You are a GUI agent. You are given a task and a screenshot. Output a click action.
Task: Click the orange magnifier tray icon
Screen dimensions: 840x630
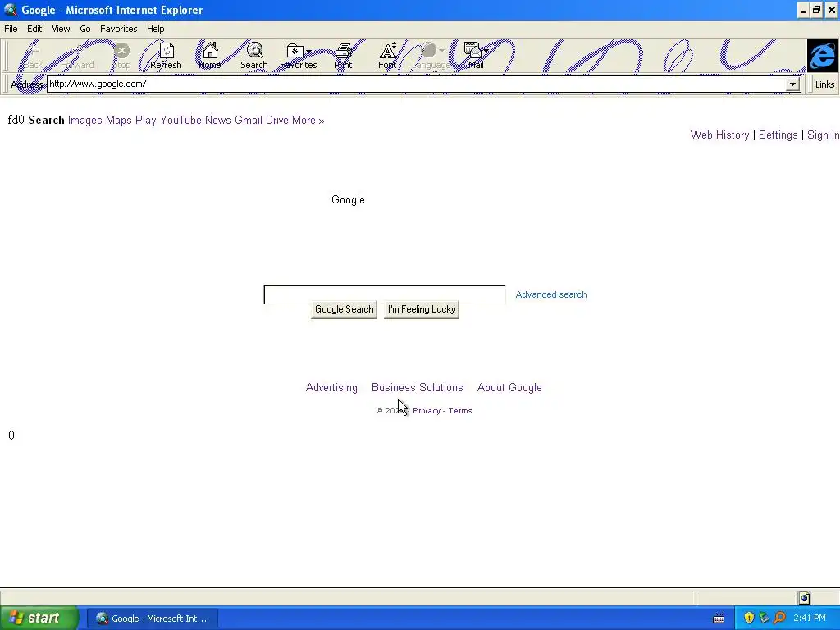[x=779, y=618]
